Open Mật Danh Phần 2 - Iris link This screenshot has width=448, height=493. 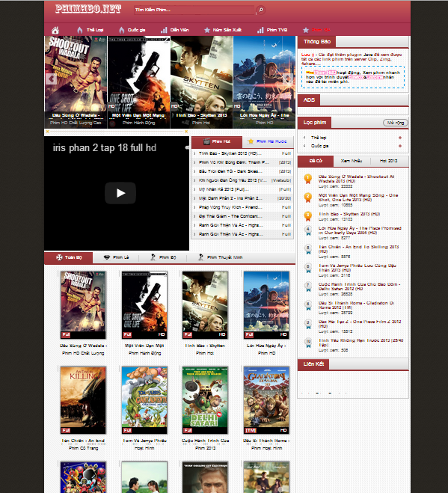click(x=230, y=198)
